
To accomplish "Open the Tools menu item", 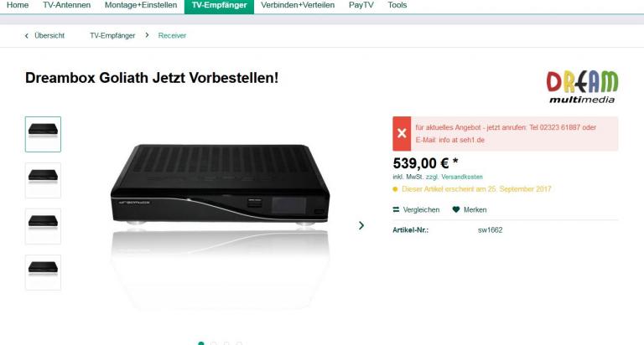I will 397,5.
